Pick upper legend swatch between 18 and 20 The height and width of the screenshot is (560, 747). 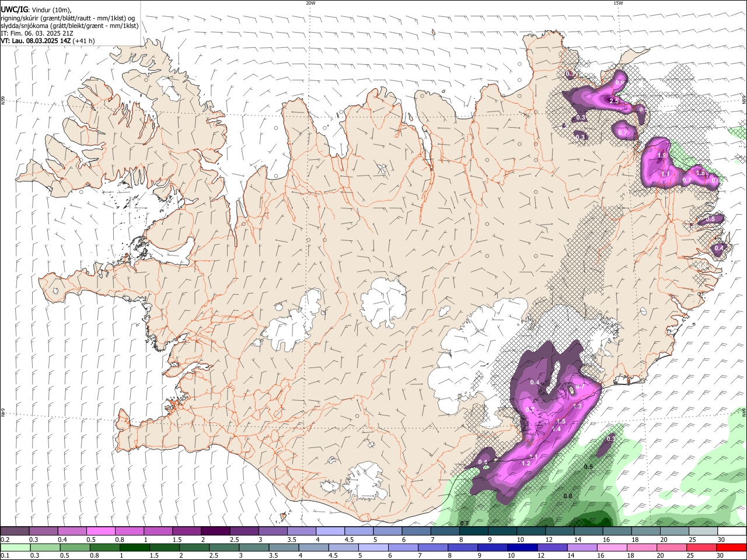(x=646, y=531)
